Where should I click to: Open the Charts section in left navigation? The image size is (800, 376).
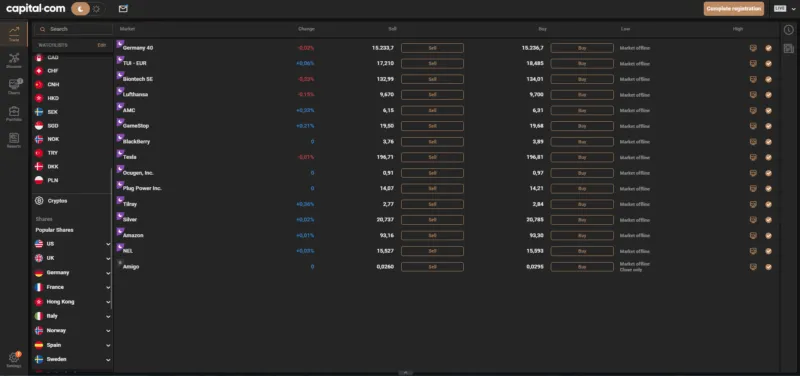pos(14,87)
